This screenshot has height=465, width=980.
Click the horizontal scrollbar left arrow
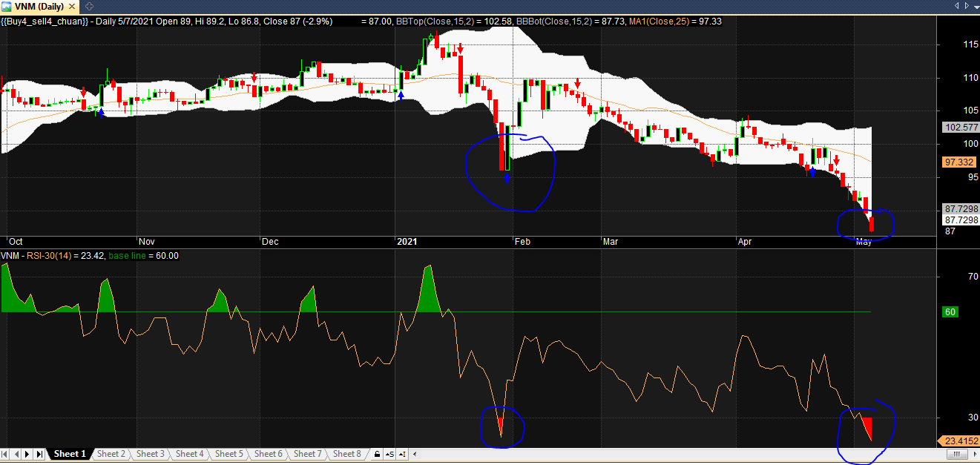tap(415, 454)
